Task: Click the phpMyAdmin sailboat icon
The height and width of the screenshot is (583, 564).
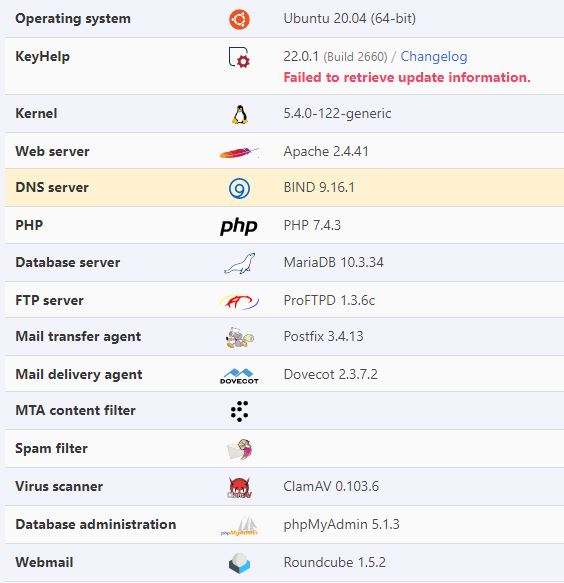Action: click(239, 525)
